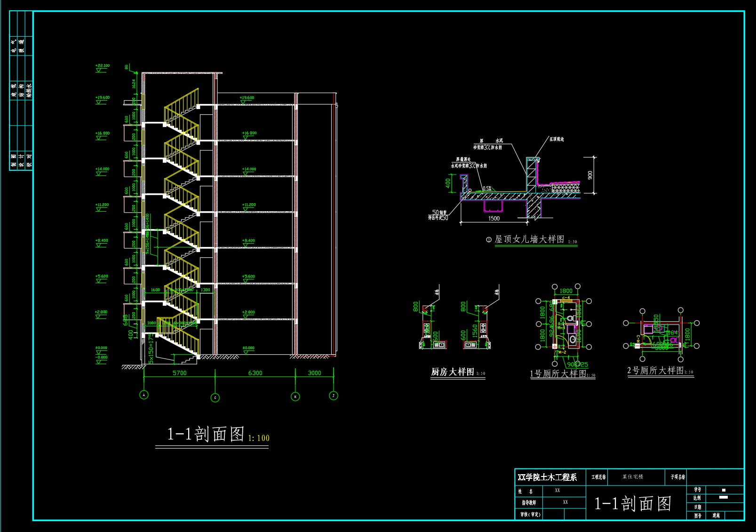Image resolution: width=756 pixels, height=532 pixels.
Task: Click the 3000 dimension below the section
Action: (314, 373)
